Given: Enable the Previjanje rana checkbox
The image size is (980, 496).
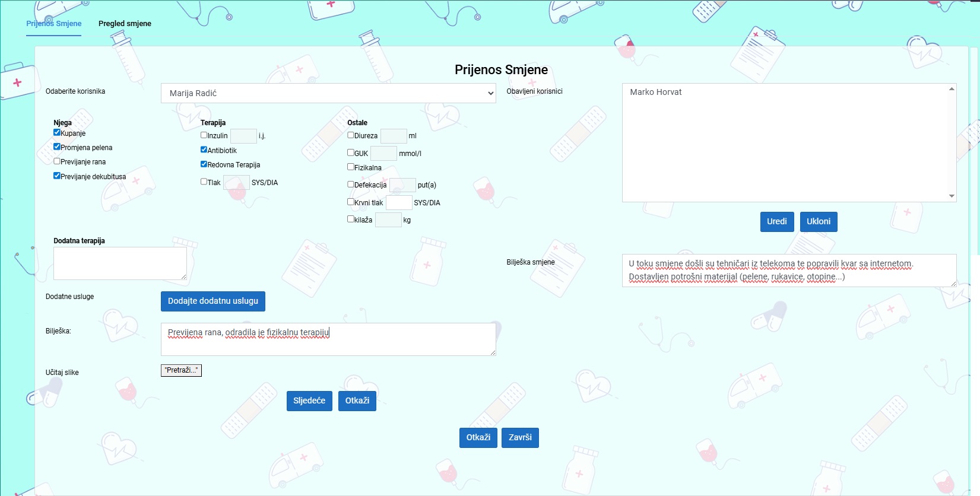Looking at the screenshot, I should (57, 161).
